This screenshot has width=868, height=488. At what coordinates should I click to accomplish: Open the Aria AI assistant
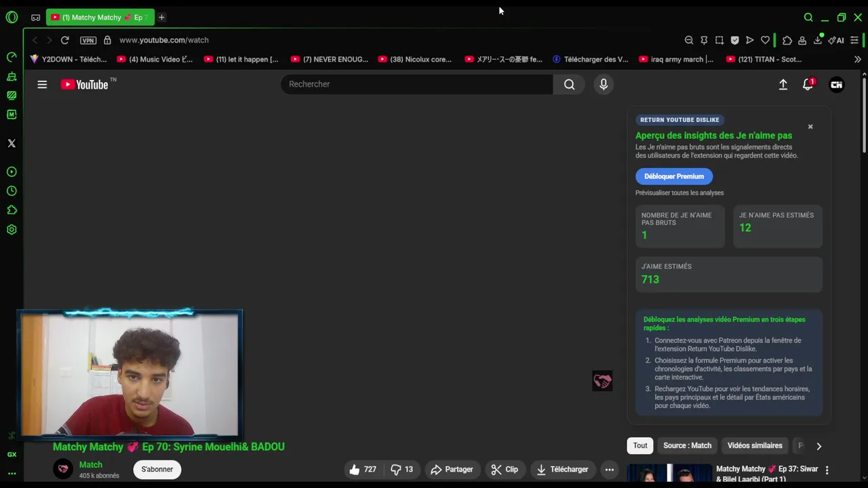coord(836,40)
